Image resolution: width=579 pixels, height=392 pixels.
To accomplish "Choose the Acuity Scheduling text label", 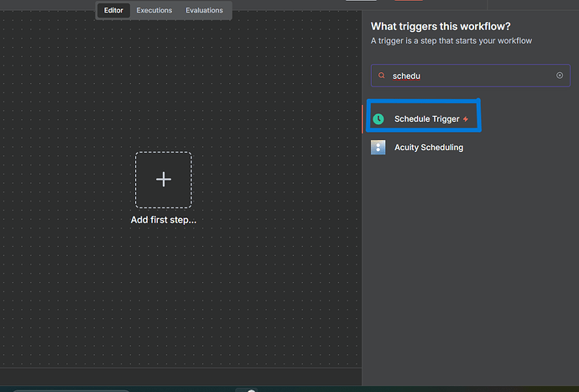I will point(428,147).
